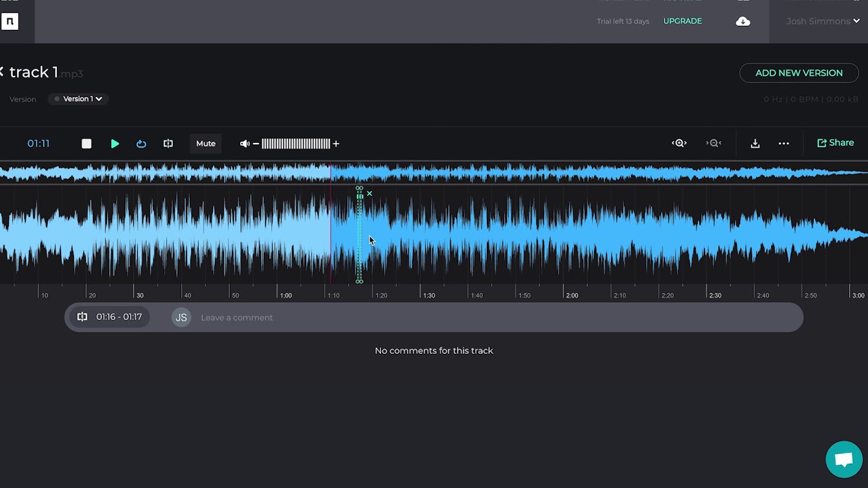The width and height of the screenshot is (868, 488).
Task: Go back using the arrow beside track 1
Action: tap(2, 72)
